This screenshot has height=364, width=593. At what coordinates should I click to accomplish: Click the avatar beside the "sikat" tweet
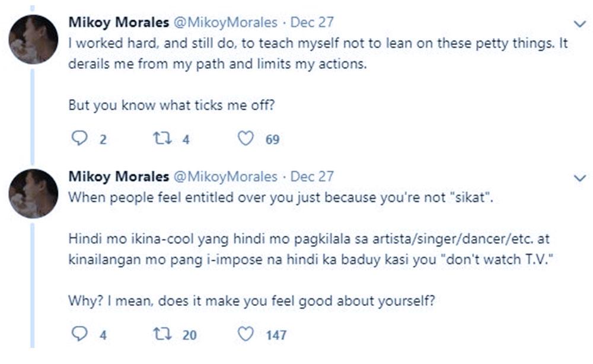33,193
